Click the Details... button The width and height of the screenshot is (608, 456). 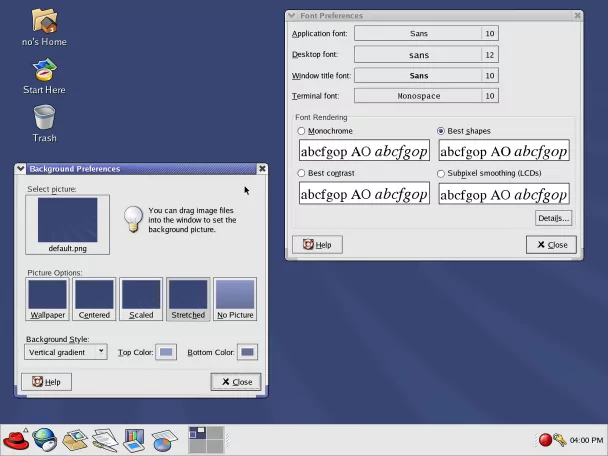pyautogui.click(x=553, y=218)
